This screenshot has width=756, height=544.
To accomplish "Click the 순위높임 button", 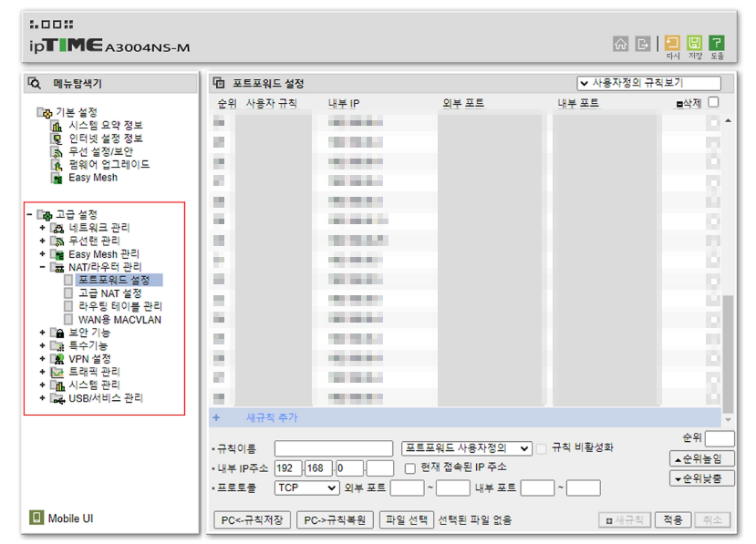I will 702,458.
